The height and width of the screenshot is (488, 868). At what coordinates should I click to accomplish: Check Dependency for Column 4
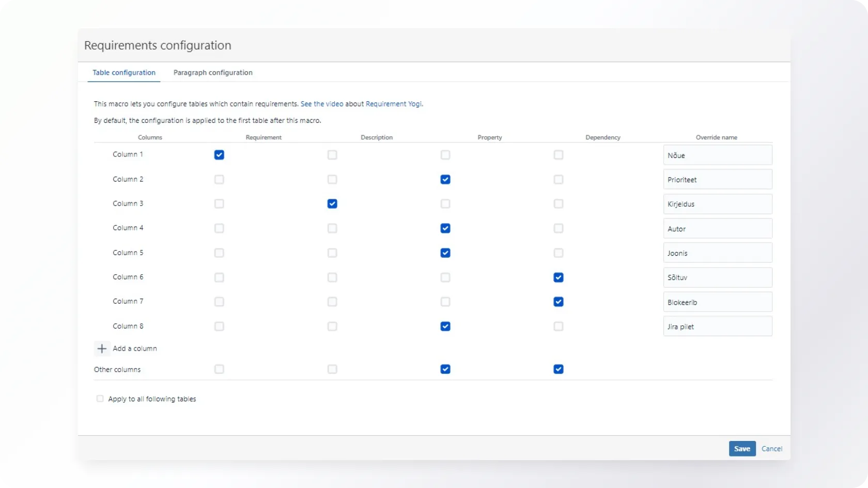click(559, 228)
